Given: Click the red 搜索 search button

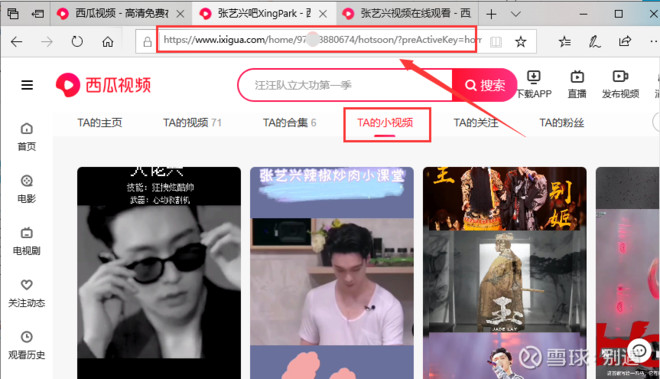Looking at the screenshot, I should pos(484,85).
